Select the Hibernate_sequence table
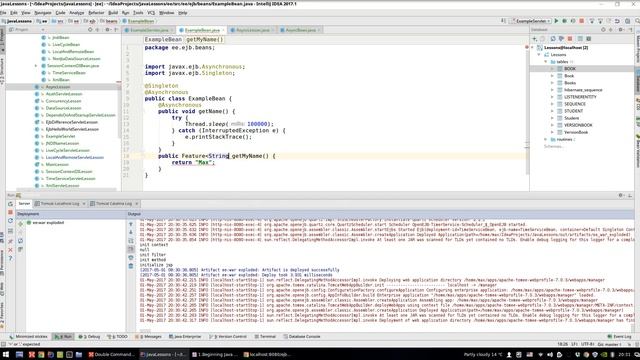The image size is (640, 360). [x=583, y=90]
